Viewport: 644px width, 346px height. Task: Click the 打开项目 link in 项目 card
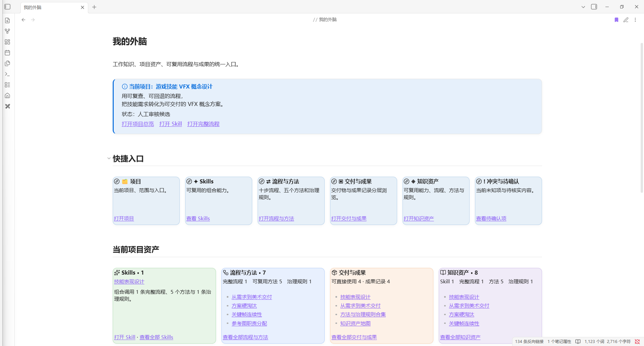click(x=124, y=219)
